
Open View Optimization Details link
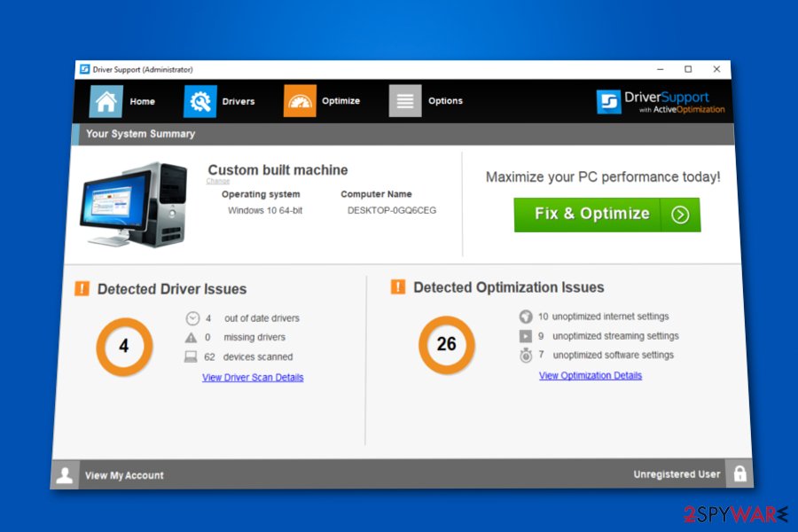pos(591,375)
